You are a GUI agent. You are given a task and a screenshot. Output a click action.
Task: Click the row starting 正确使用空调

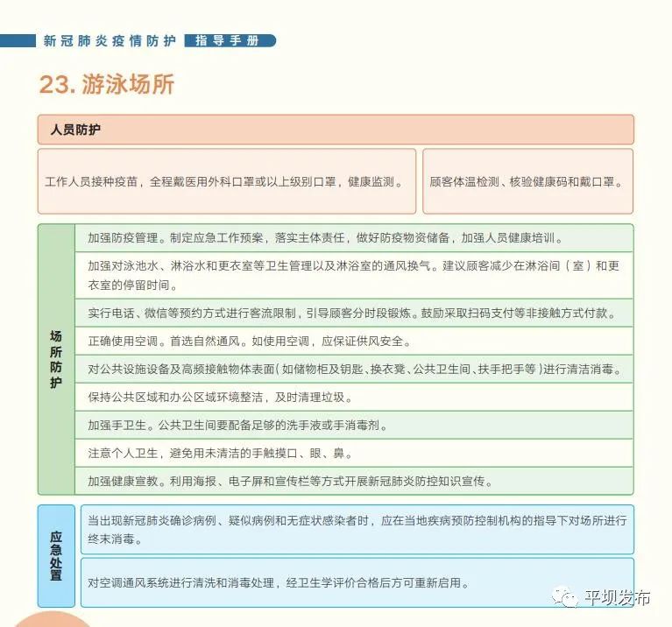click(x=354, y=341)
